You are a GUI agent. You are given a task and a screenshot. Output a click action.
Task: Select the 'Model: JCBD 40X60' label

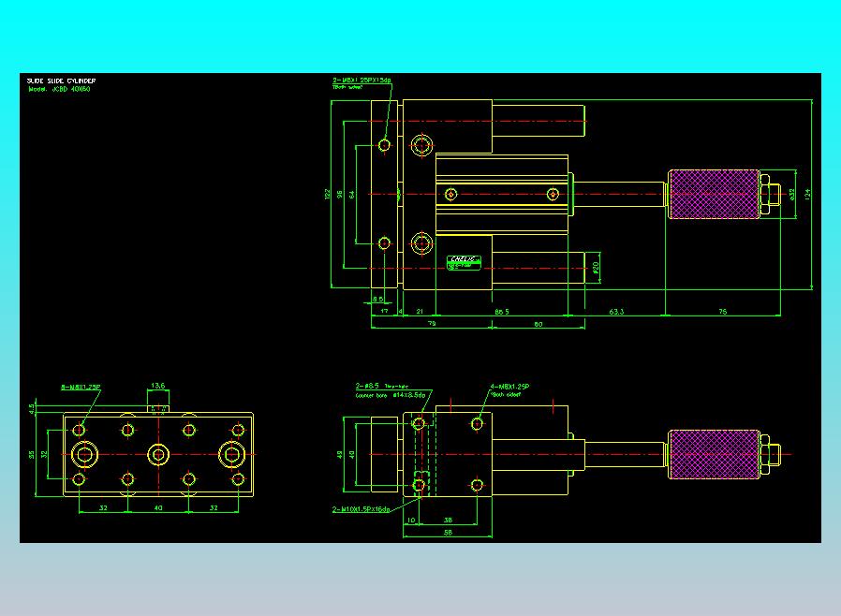[59, 89]
